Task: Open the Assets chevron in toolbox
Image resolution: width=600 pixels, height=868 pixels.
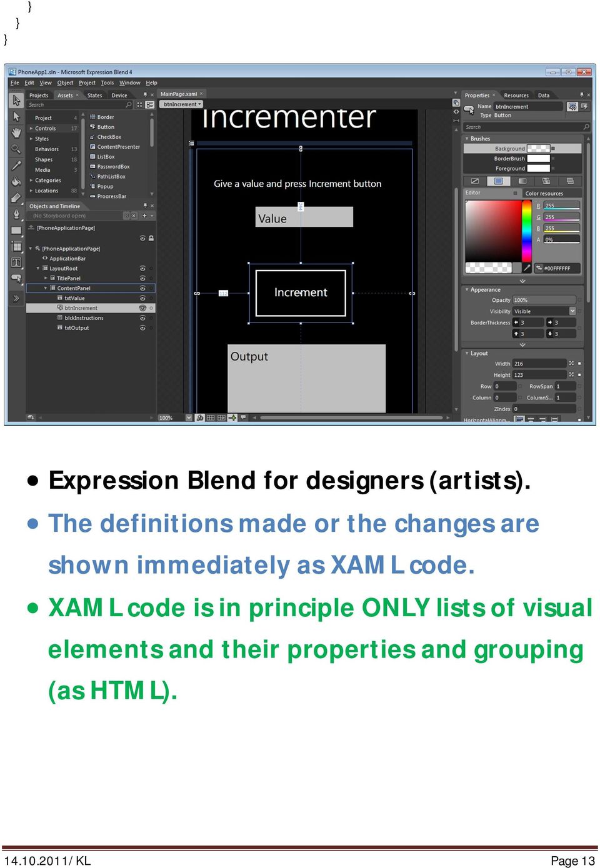Action: coord(16,298)
